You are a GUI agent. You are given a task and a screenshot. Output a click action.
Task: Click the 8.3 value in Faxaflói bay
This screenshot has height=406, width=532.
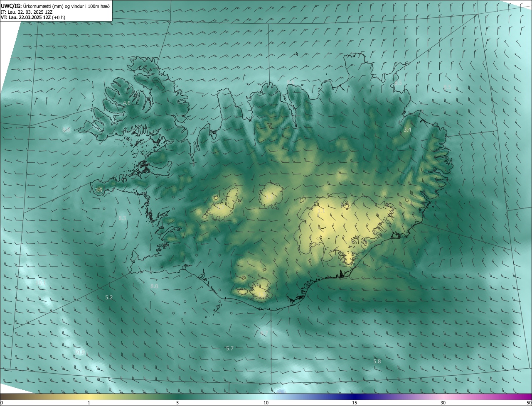click(x=122, y=218)
